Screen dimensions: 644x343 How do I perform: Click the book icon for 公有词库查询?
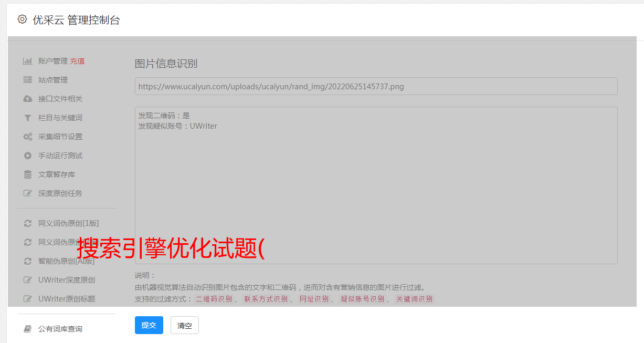pyautogui.click(x=28, y=329)
